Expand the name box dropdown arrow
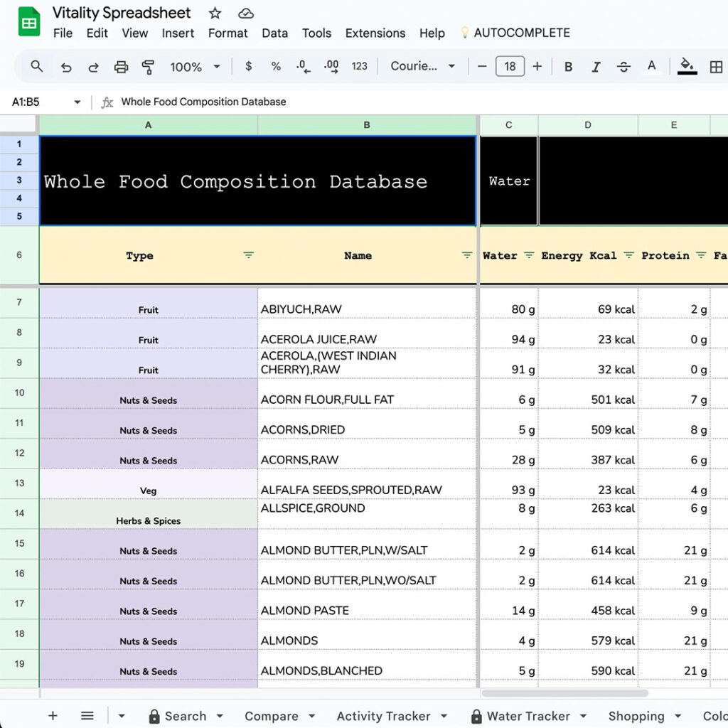 pos(77,102)
